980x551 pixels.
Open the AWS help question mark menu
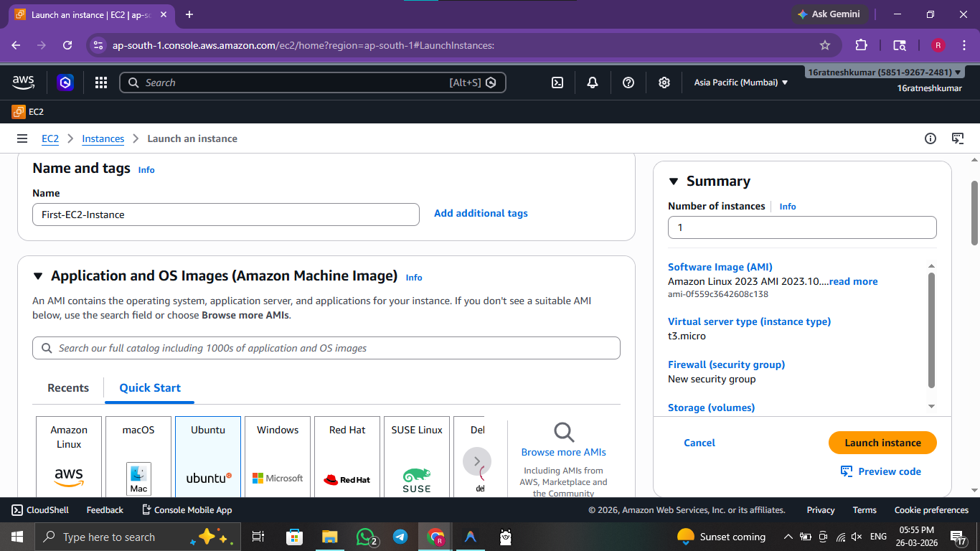[628, 83]
